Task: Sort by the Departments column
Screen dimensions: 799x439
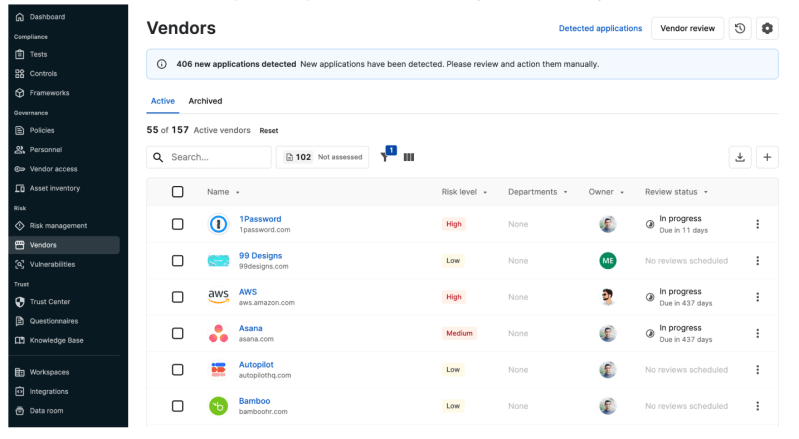Action: tap(538, 192)
